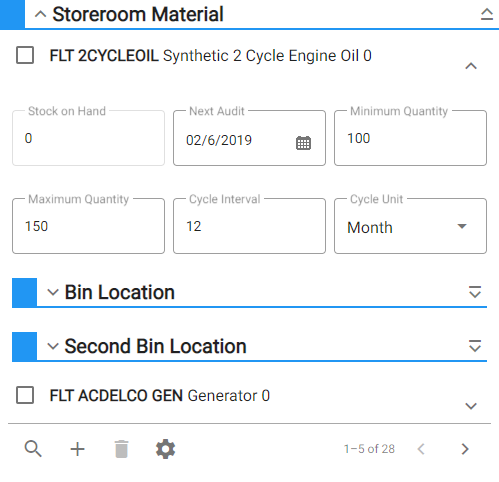Open the settings gear icon
This screenshot has width=499, height=482.
tap(165, 449)
